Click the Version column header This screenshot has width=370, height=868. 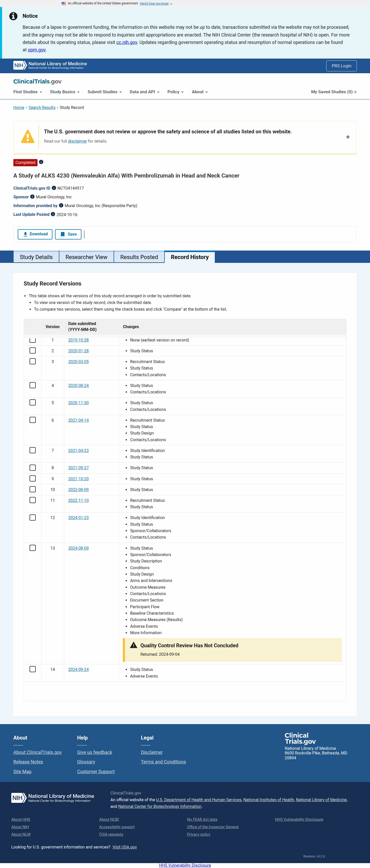53,327
